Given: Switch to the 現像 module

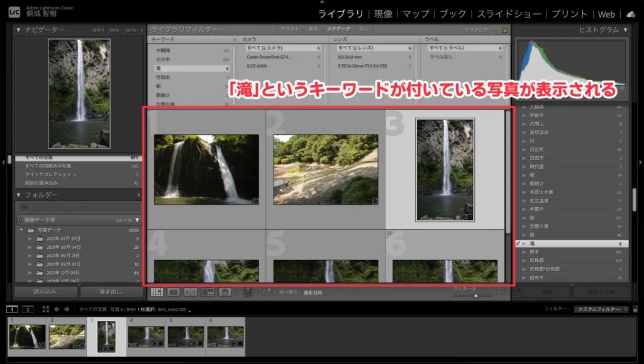Looking at the screenshot, I should click(x=383, y=14).
